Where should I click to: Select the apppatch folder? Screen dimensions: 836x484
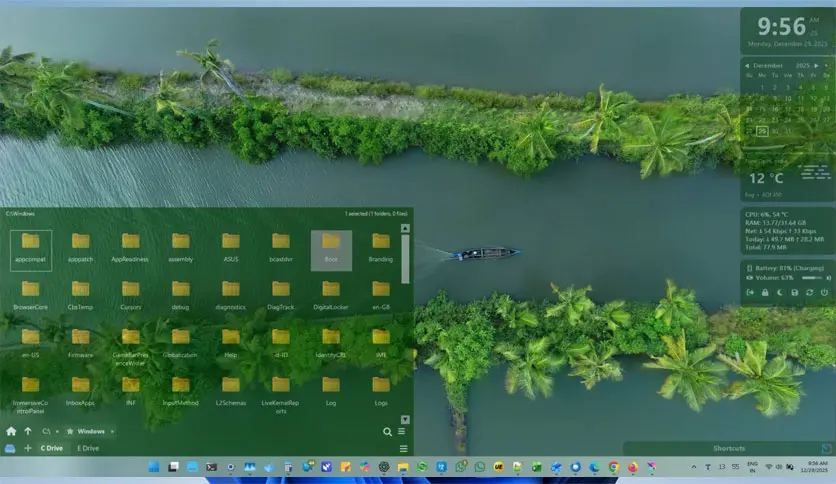coord(81,250)
